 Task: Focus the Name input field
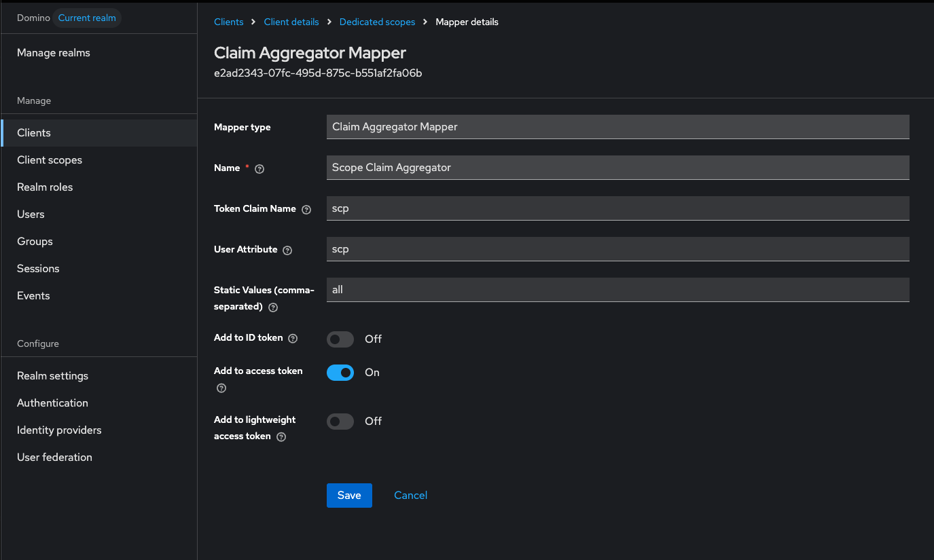tap(617, 168)
